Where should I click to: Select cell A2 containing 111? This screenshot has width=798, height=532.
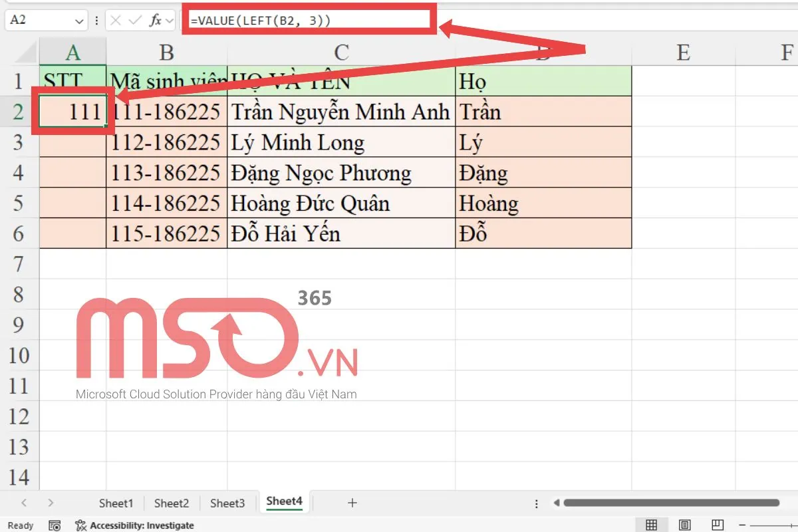pyautogui.click(x=73, y=111)
